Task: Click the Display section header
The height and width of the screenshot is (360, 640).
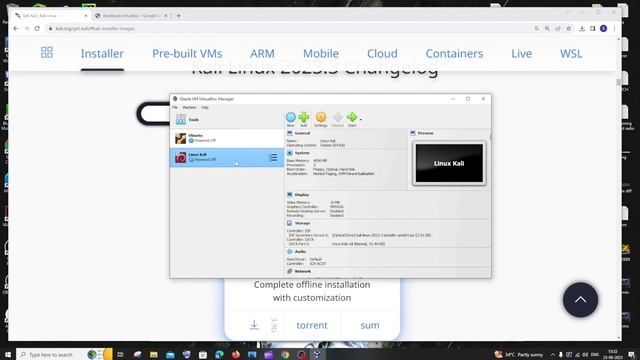Action: tap(302, 195)
